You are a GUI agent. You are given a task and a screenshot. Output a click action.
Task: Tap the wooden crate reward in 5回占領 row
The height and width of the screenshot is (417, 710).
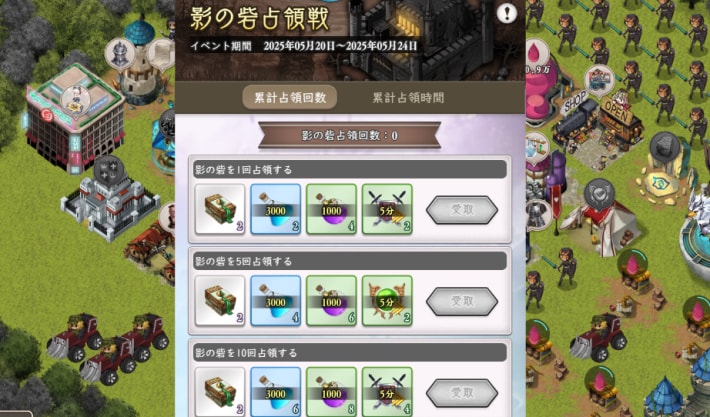point(220,301)
